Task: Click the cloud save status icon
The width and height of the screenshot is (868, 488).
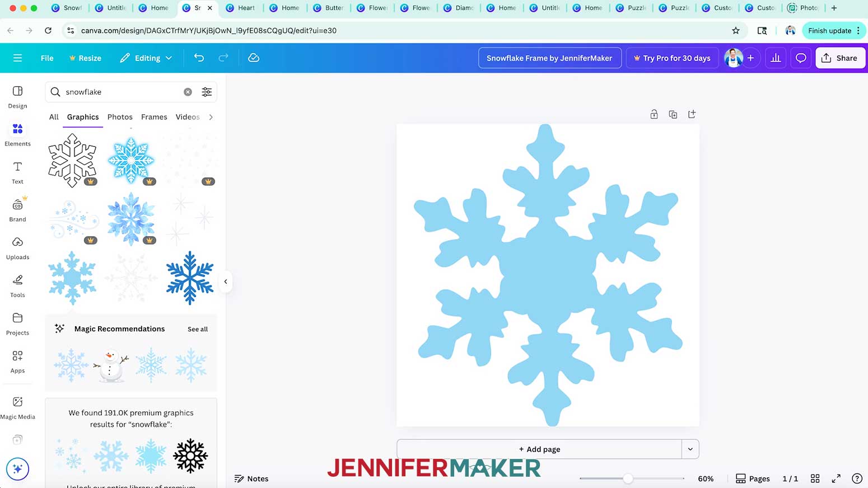Action: [x=254, y=58]
